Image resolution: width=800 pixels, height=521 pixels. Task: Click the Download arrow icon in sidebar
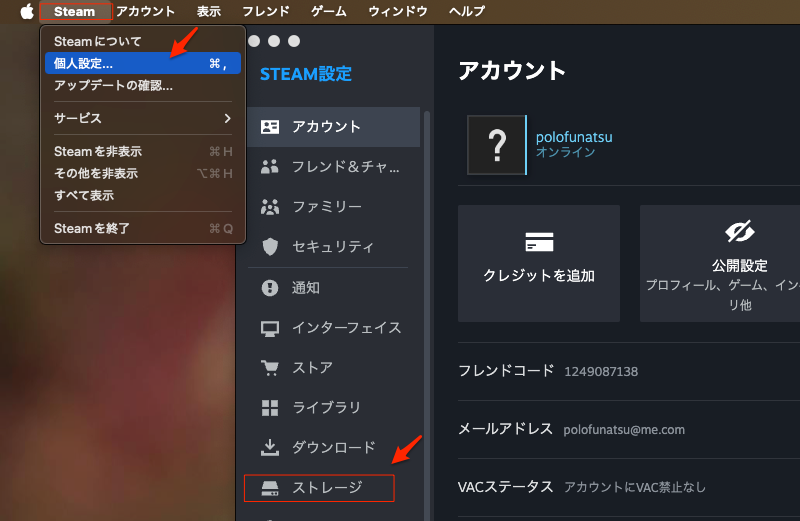270,447
